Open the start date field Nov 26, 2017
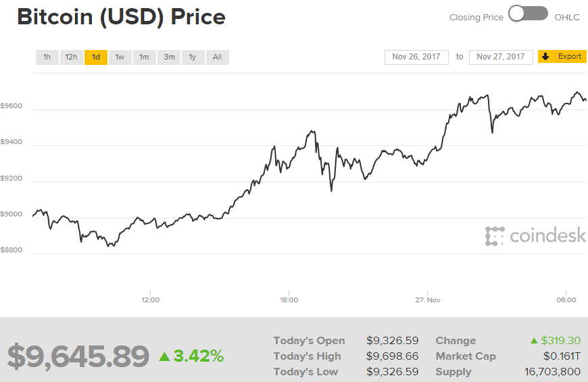Viewport: 588px width, 382px height. (x=416, y=57)
